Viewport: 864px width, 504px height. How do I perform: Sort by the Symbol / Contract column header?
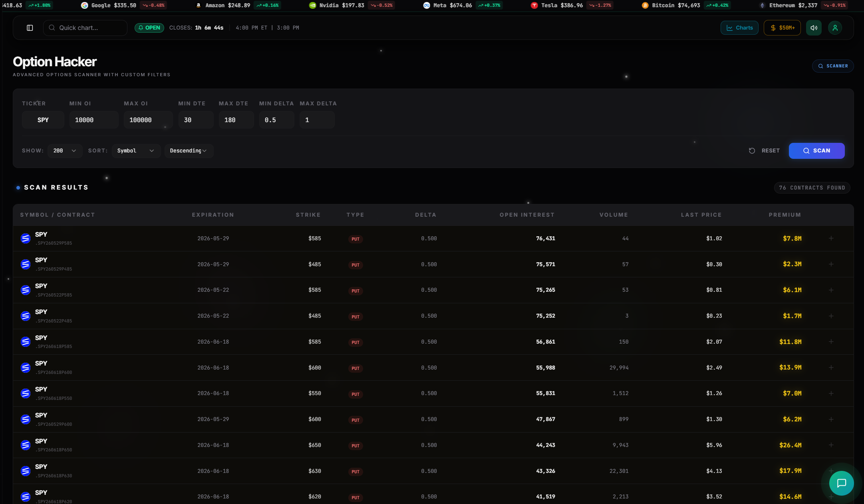[x=58, y=215]
